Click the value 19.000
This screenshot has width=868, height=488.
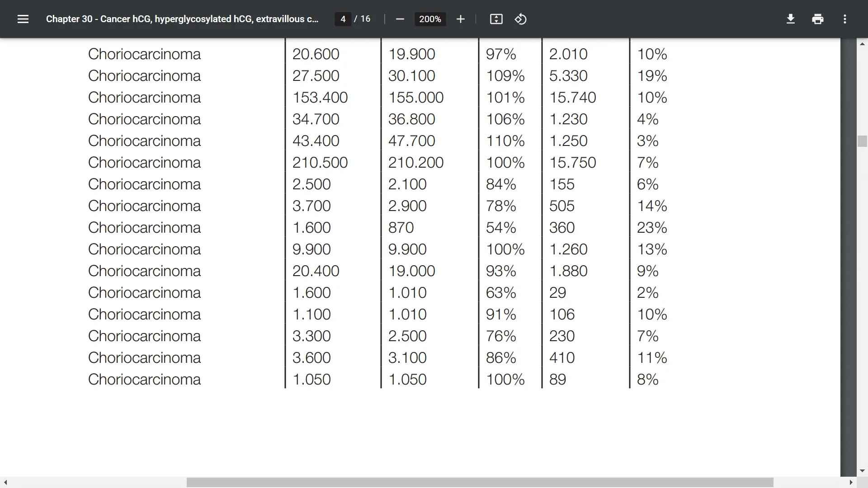412,271
